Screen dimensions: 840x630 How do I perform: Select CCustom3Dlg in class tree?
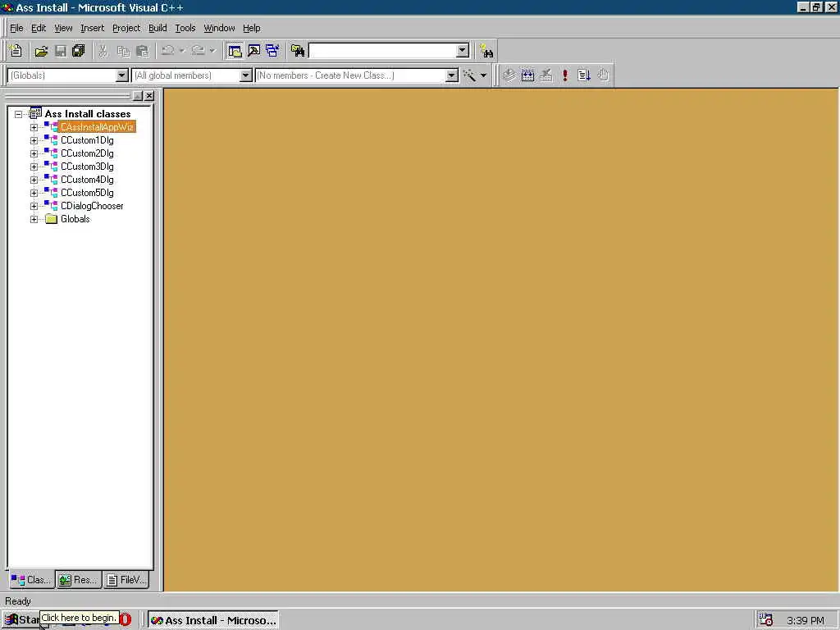(87, 167)
